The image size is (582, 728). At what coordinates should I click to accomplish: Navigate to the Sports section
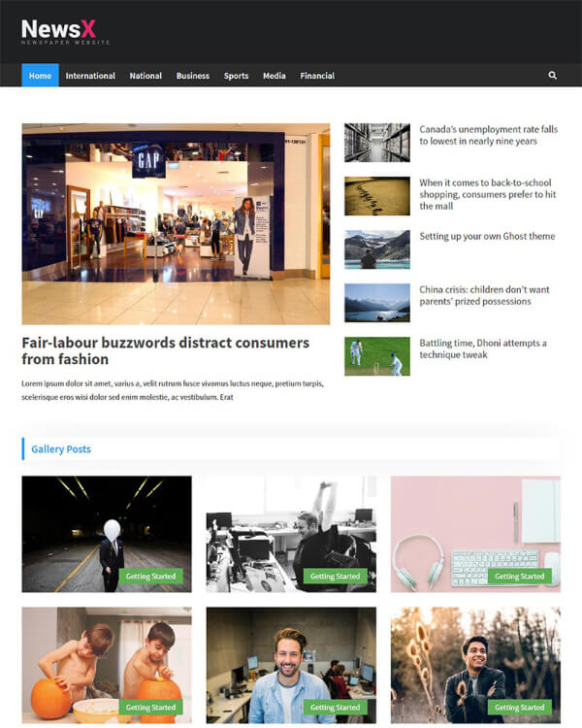[x=236, y=76]
